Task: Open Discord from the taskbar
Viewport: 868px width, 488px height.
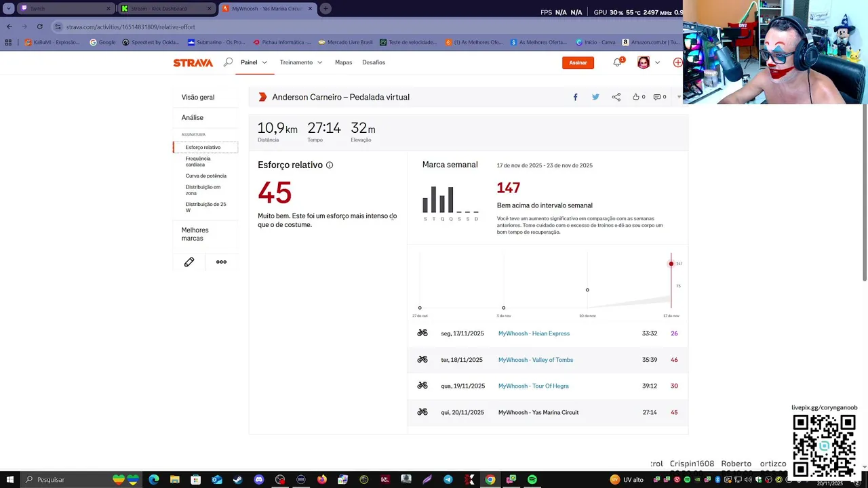Action: [258, 479]
